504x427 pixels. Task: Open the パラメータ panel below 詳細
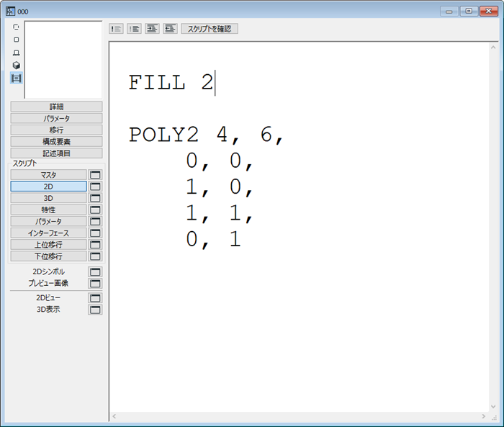[x=57, y=118]
